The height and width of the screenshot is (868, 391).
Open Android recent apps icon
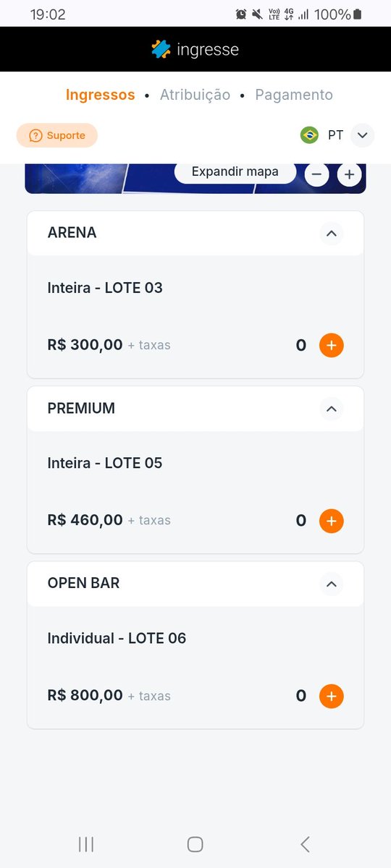(x=85, y=844)
